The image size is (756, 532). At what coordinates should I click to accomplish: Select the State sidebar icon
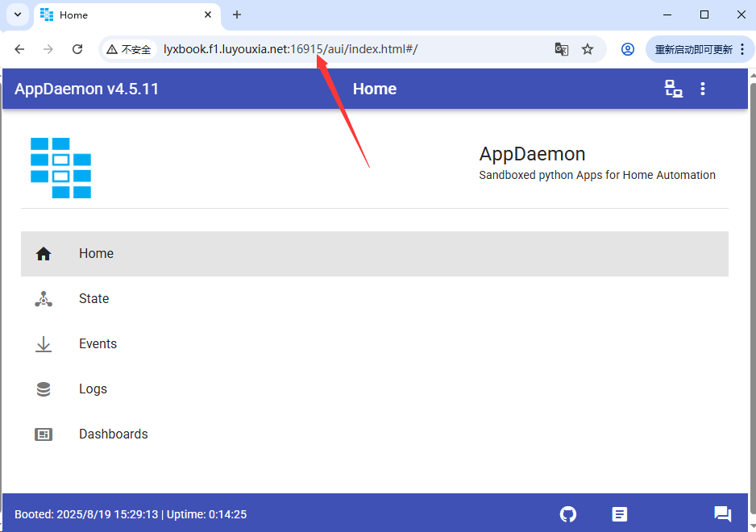(43, 298)
